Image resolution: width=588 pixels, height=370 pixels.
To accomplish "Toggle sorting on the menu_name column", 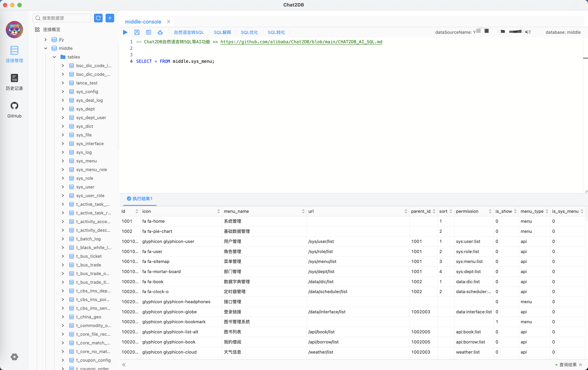I will pos(303,211).
